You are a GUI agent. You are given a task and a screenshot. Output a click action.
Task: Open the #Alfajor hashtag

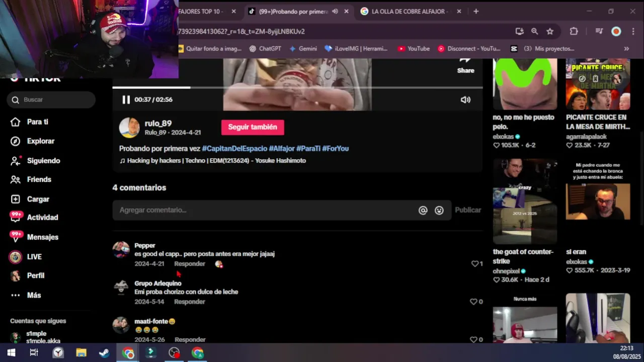tap(282, 148)
